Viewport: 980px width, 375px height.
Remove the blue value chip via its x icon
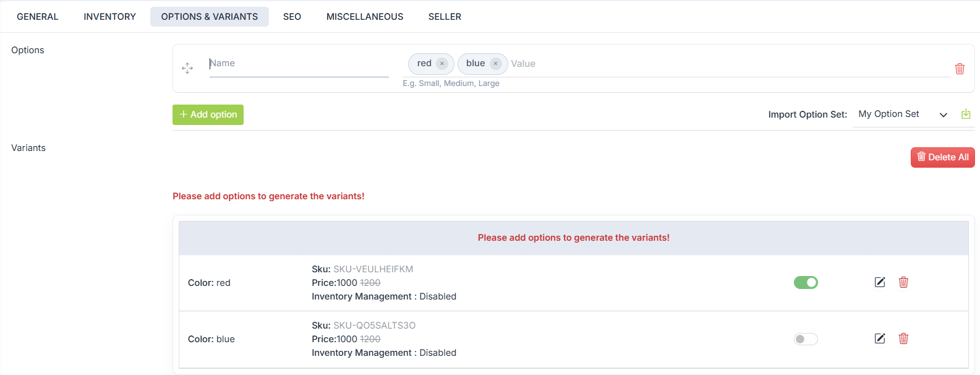point(496,63)
